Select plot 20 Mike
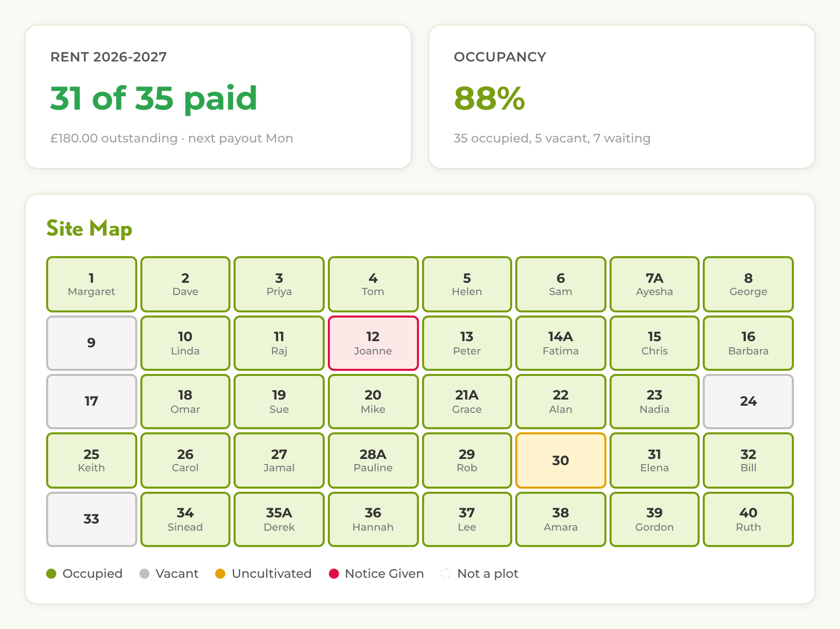Viewport: 840px width, 629px height. tap(373, 402)
